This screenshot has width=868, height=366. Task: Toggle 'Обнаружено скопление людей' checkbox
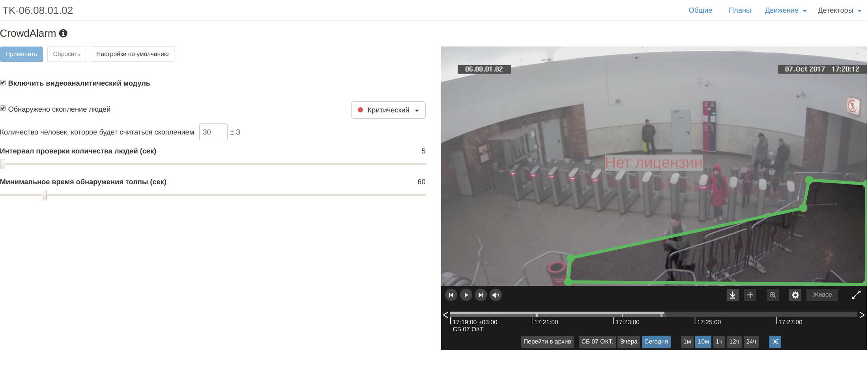click(x=3, y=108)
